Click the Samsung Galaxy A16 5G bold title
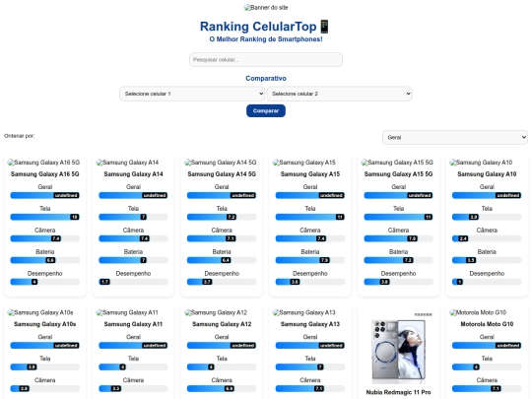532x399 pixels. click(x=44, y=174)
